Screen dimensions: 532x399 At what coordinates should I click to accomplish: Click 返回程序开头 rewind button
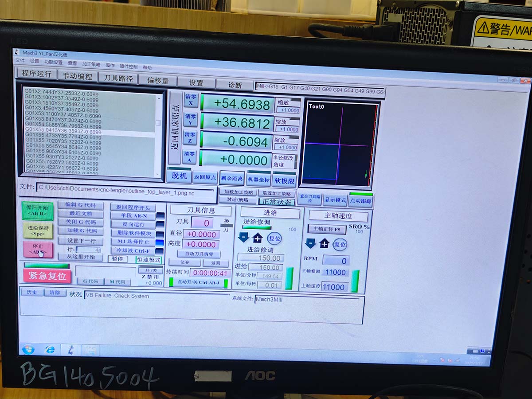coord(133,207)
